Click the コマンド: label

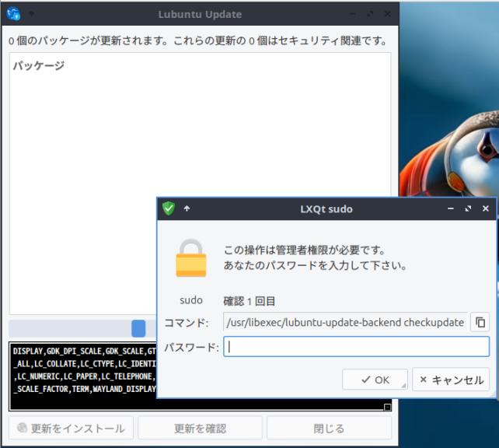(x=187, y=323)
